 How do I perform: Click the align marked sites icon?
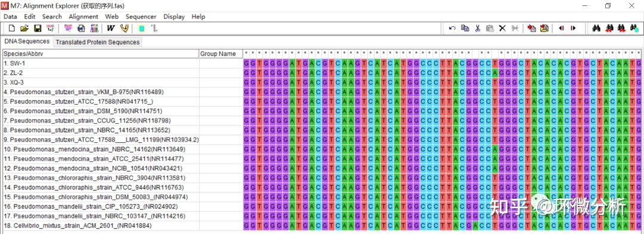pyautogui.click(x=154, y=28)
